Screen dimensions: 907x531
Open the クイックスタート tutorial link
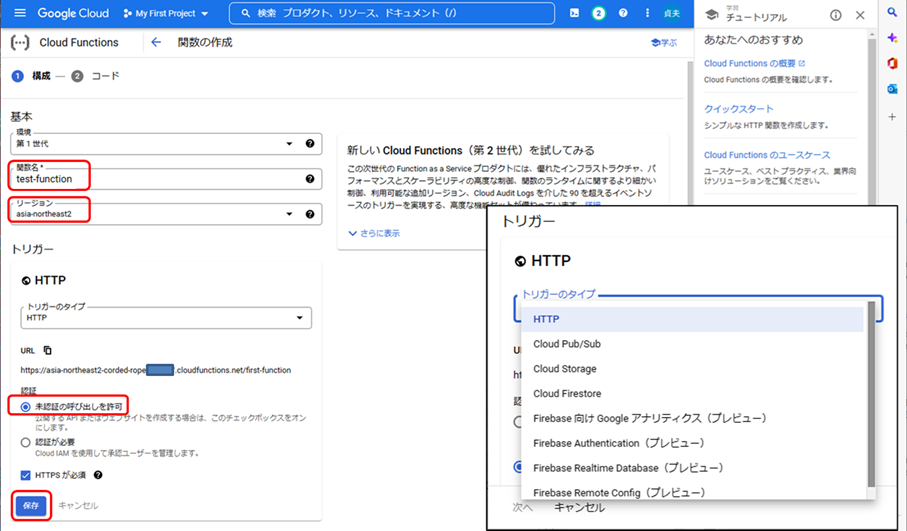[x=738, y=109]
